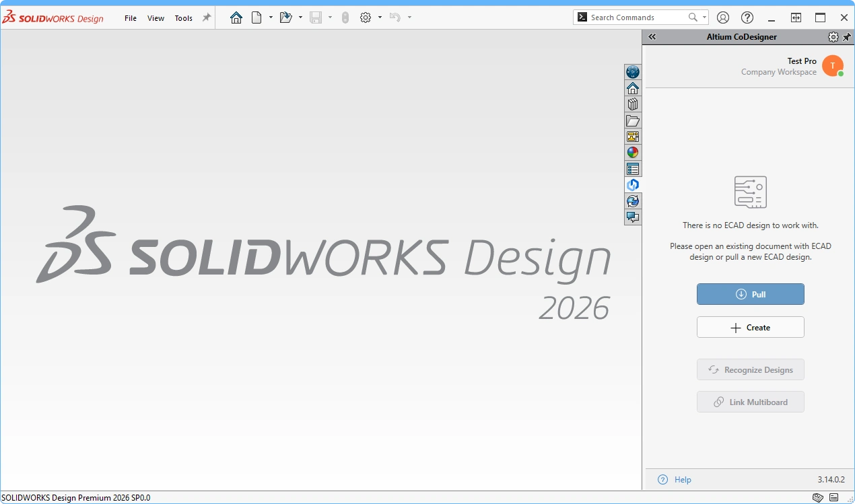Expand the Options gear dropdown arrow
This screenshot has height=504, width=855.
click(x=380, y=17)
